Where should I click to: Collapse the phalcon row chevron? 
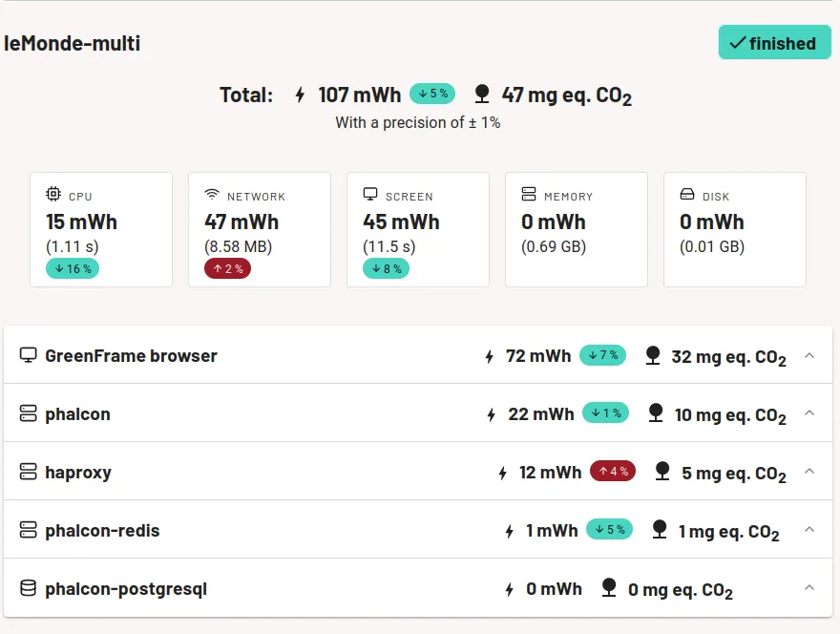point(809,413)
